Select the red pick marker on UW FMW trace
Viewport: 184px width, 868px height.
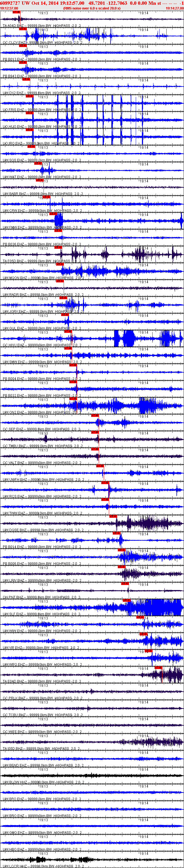tap(53, 213)
